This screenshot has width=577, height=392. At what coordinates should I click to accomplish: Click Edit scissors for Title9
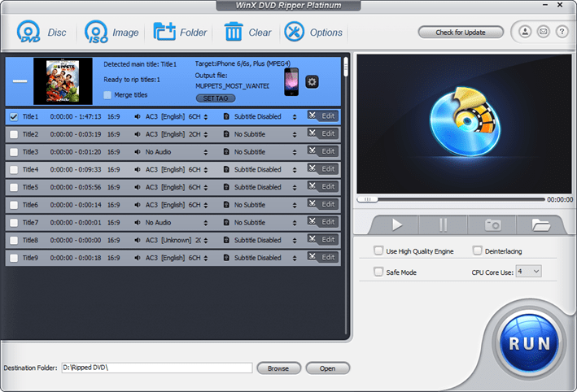pos(323,257)
